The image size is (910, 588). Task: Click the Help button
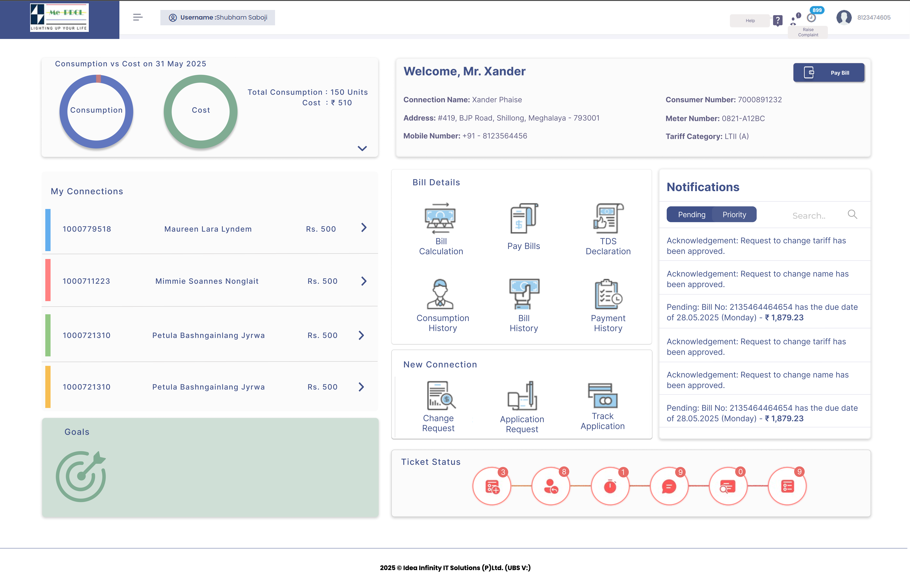click(750, 21)
